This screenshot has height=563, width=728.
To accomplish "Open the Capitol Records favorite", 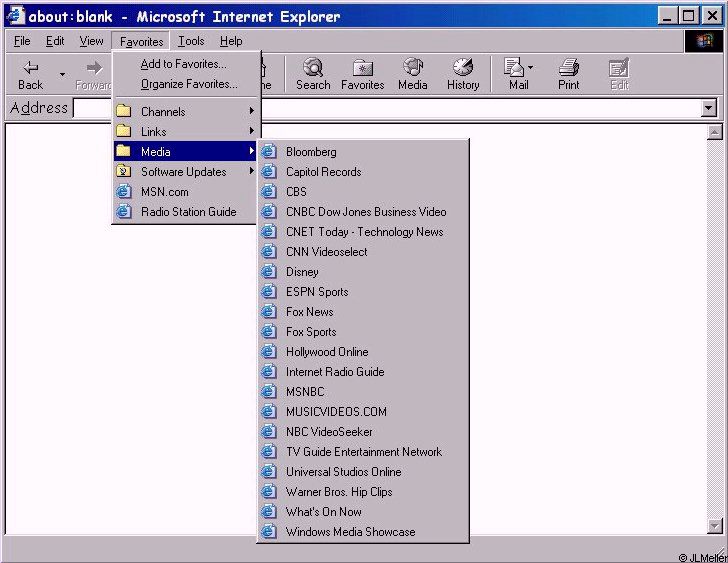I will pyautogui.click(x=363, y=171).
